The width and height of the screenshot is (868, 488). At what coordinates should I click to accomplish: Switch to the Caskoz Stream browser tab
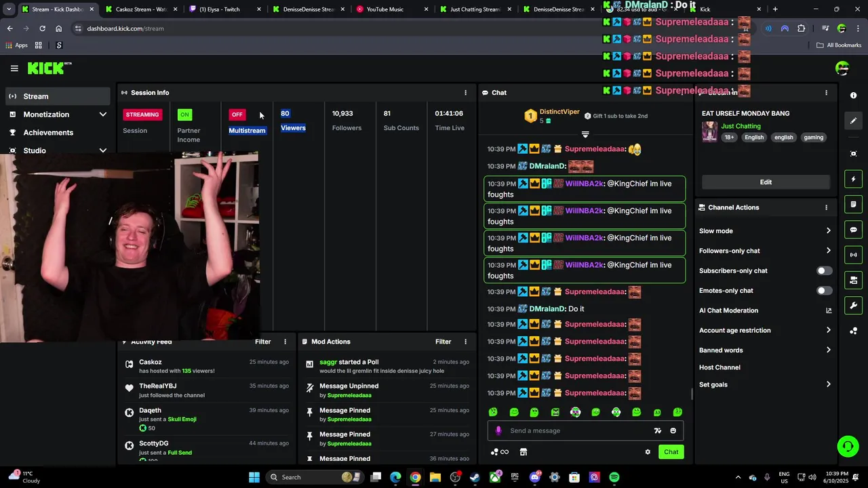coord(141,9)
